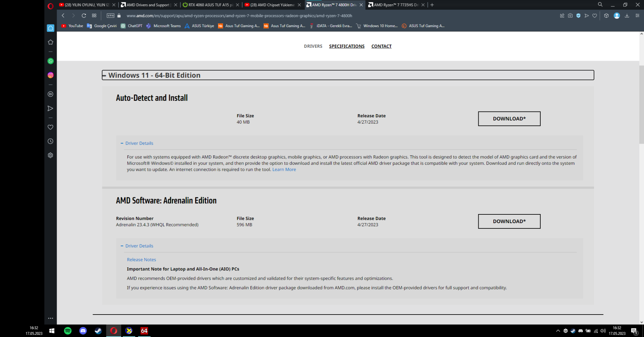Open the Release Notes link
This screenshot has height=337, width=644.
[142, 260]
